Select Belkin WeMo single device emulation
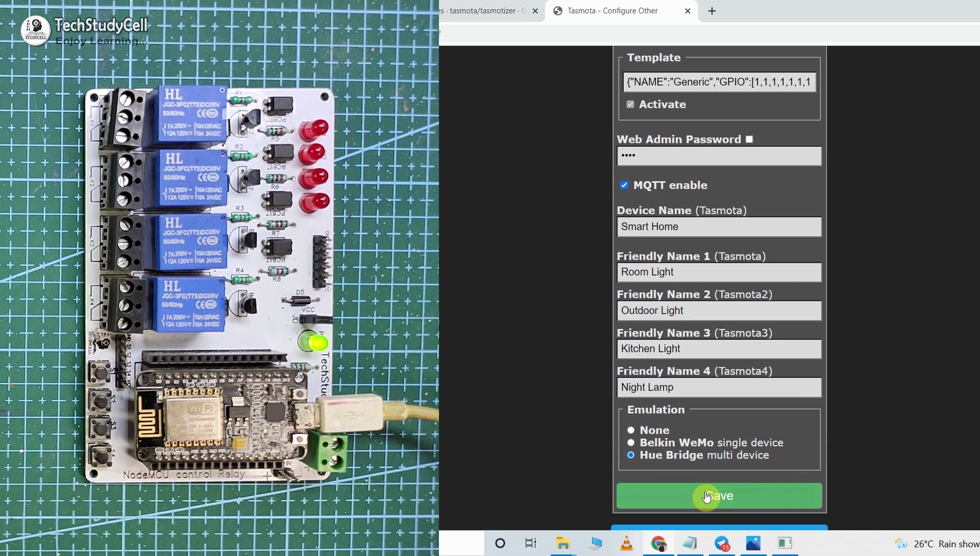This screenshot has width=980, height=556. [x=631, y=443]
